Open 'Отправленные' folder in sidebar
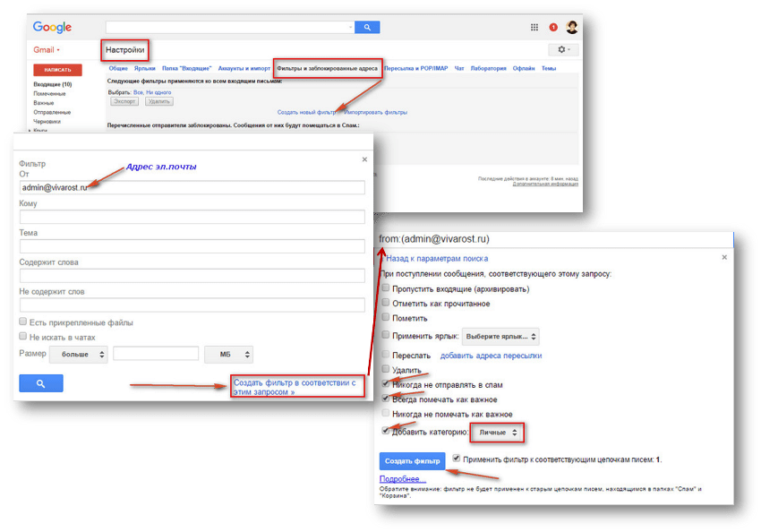The width and height of the screenshot is (761, 532). pyautogui.click(x=52, y=112)
